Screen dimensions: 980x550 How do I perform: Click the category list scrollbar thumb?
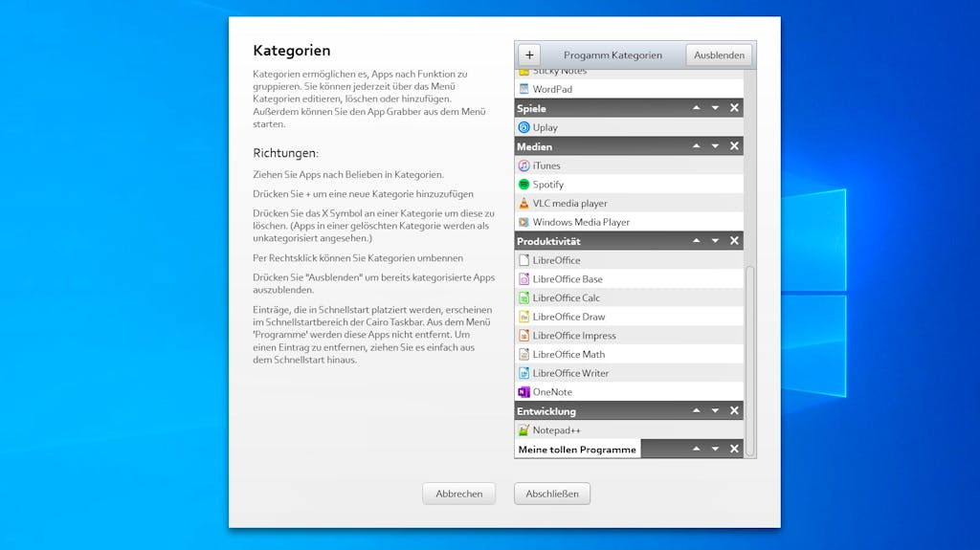(x=750, y=362)
